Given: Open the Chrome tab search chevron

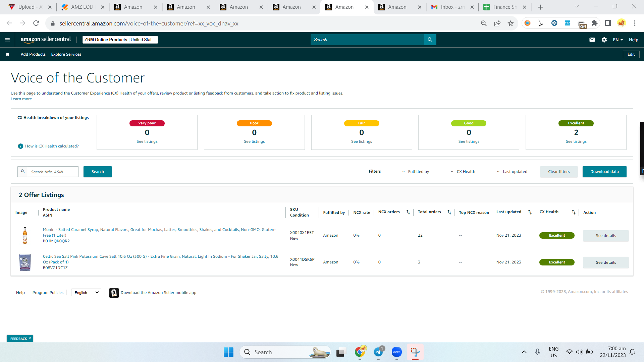Looking at the screenshot, I should [577, 7].
